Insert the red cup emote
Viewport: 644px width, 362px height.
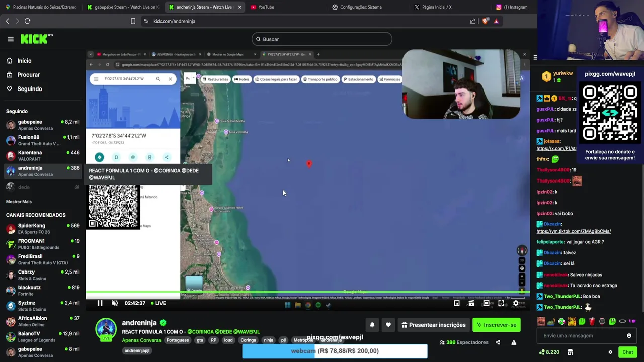[x=592, y=321]
